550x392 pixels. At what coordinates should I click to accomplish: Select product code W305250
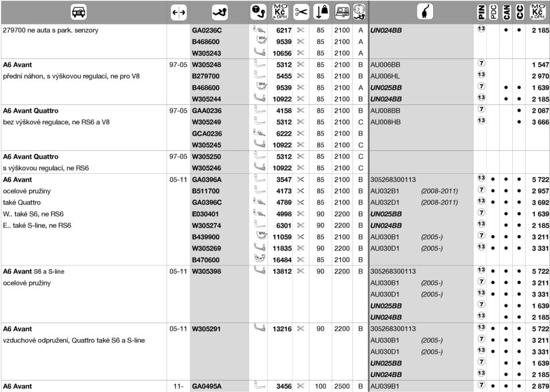(x=206, y=156)
